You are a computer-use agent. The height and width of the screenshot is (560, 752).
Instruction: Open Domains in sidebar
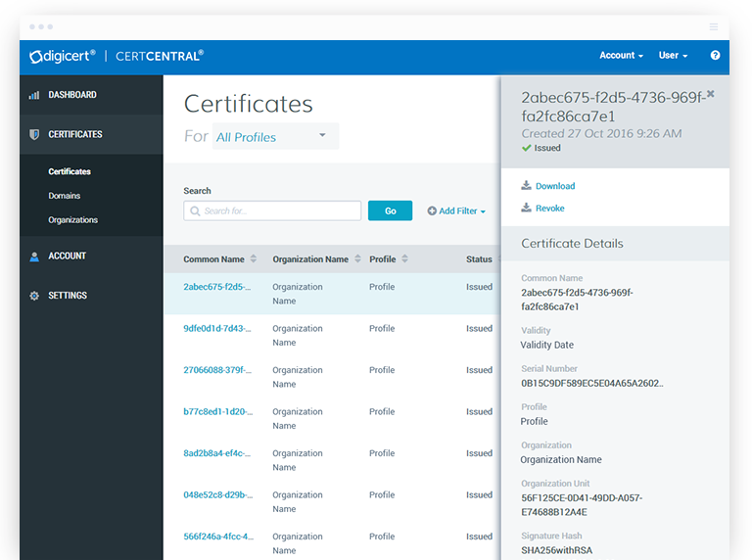coord(65,196)
